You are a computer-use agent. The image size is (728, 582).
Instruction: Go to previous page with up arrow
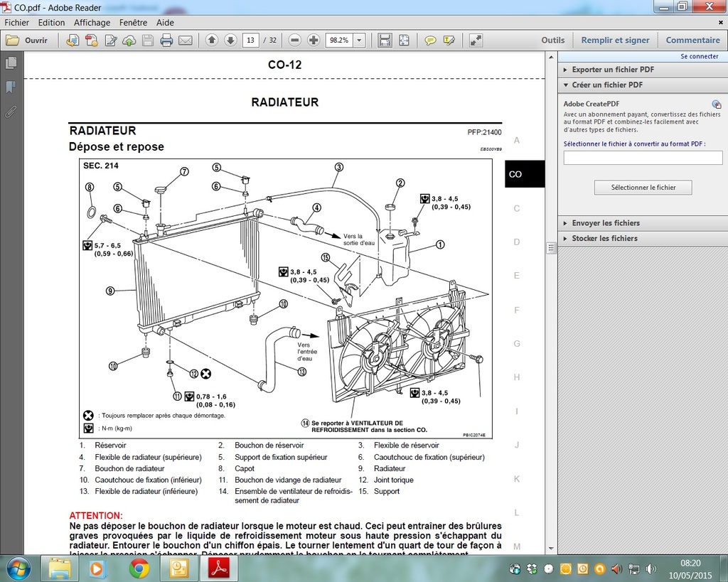pyautogui.click(x=212, y=41)
